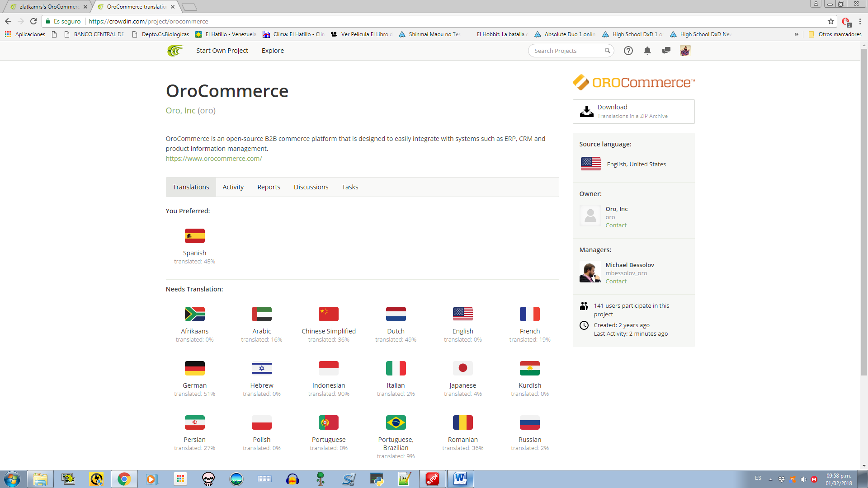Switch to the Activity tab
Image resolution: width=868 pixels, height=488 pixels.
click(233, 187)
